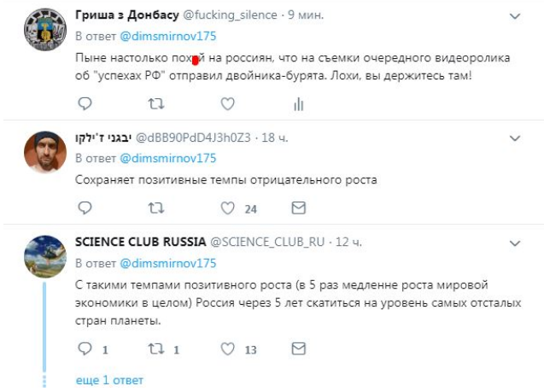This screenshot has height=392, width=544.
Task: Open the options chevron on the dBB90PdD4J3h0Z3 tweet
Action: (x=515, y=137)
